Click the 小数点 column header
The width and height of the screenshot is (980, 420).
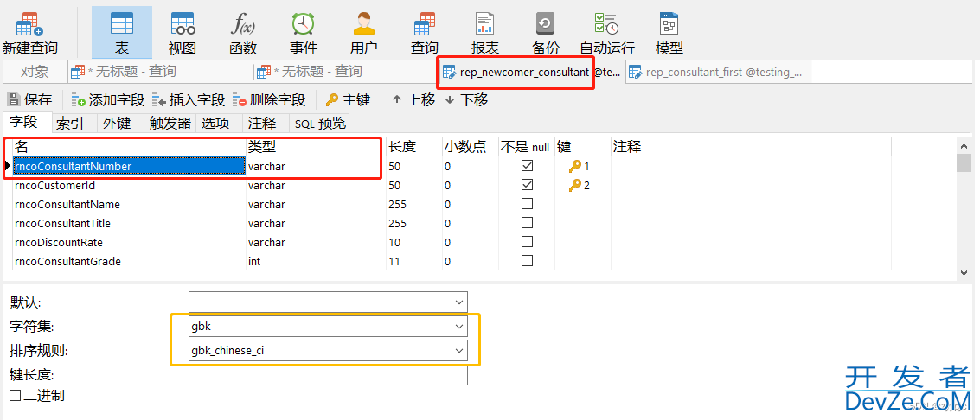(x=470, y=147)
